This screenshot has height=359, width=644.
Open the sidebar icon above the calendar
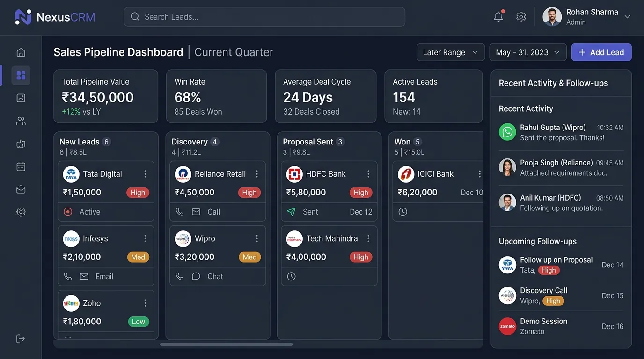[21, 144]
